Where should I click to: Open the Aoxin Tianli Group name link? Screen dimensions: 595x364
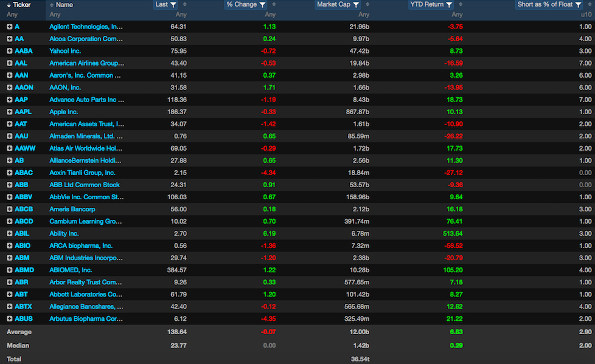(82, 173)
